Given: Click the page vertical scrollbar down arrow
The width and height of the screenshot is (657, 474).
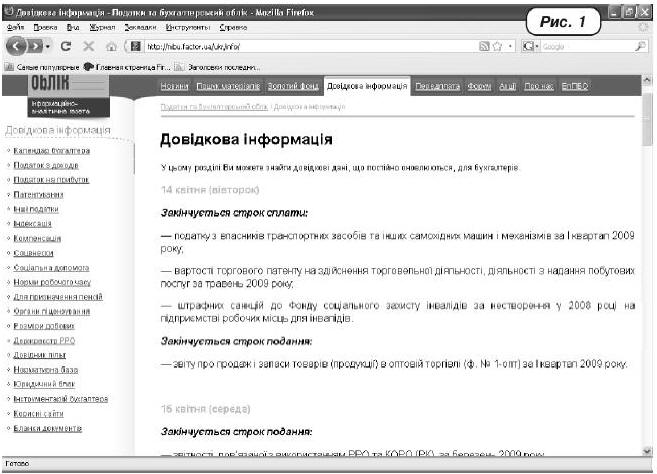Looking at the screenshot, I should pos(649,451).
